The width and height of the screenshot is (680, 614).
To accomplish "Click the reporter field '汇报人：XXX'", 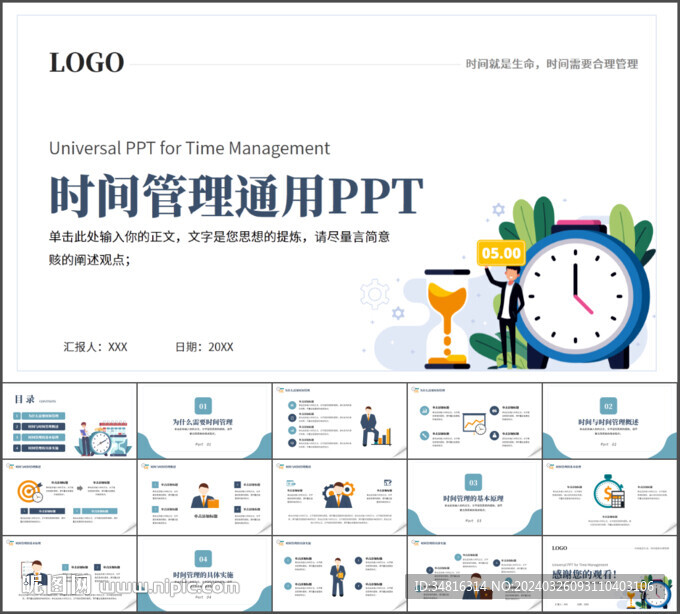I will coord(95,347).
